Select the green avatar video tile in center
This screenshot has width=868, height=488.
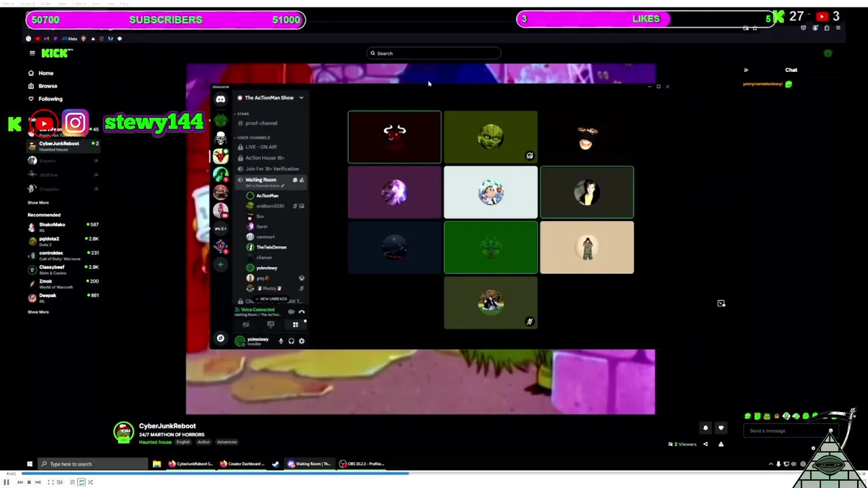490,248
